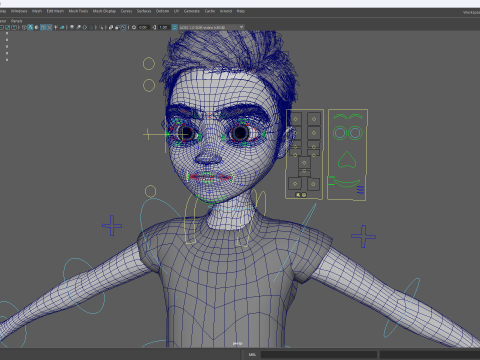Open the Edit Mesh menu

tap(55, 11)
